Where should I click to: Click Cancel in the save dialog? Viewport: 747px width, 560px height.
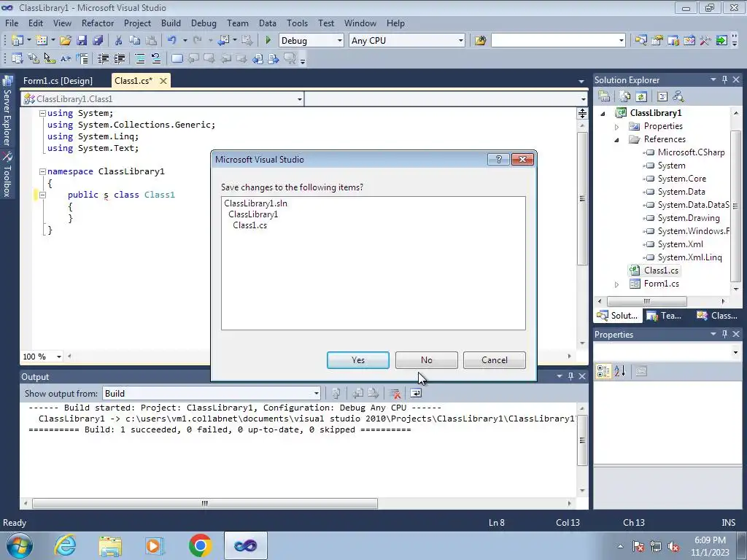(x=494, y=360)
